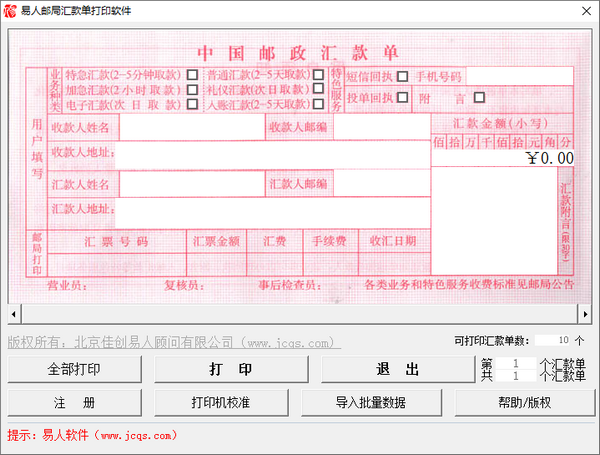
Task: Click the 汇款人地址 input field
Action: (x=272, y=213)
